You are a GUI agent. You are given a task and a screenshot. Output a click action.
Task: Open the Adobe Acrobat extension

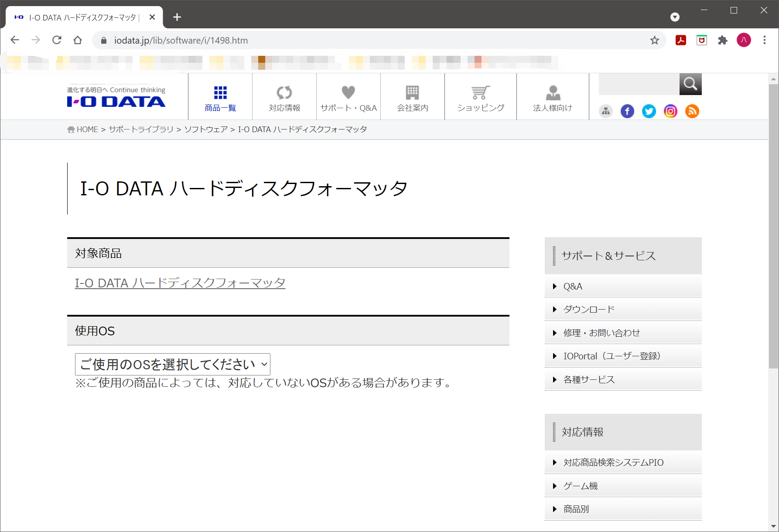point(681,40)
